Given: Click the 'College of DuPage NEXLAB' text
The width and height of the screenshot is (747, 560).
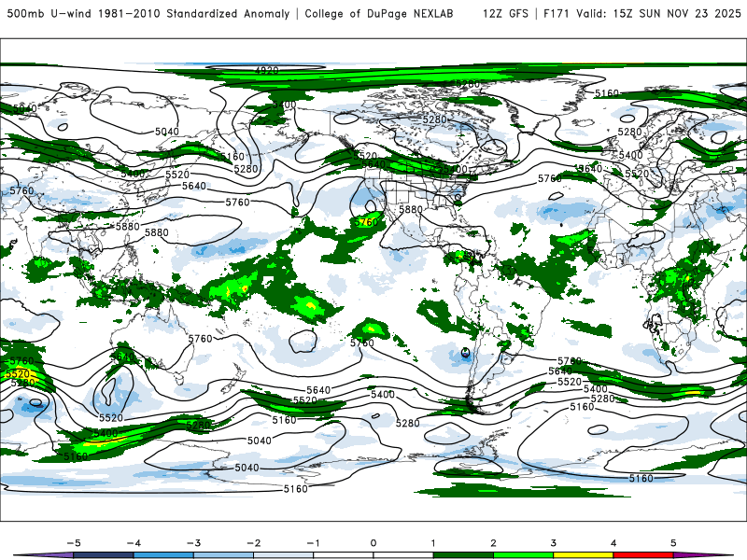Looking at the screenshot, I should (379, 13).
